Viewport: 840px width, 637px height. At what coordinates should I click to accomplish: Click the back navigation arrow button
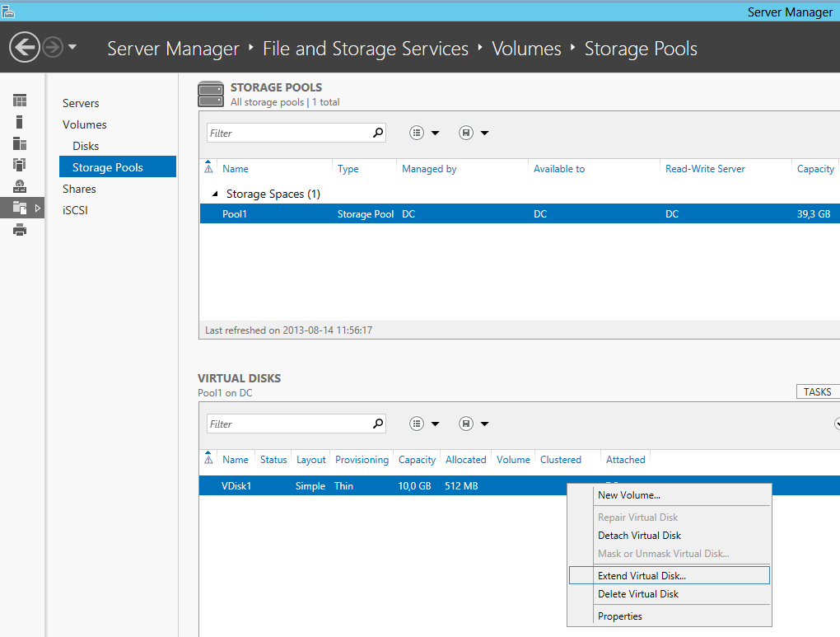pyautogui.click(x=25, y=47)
